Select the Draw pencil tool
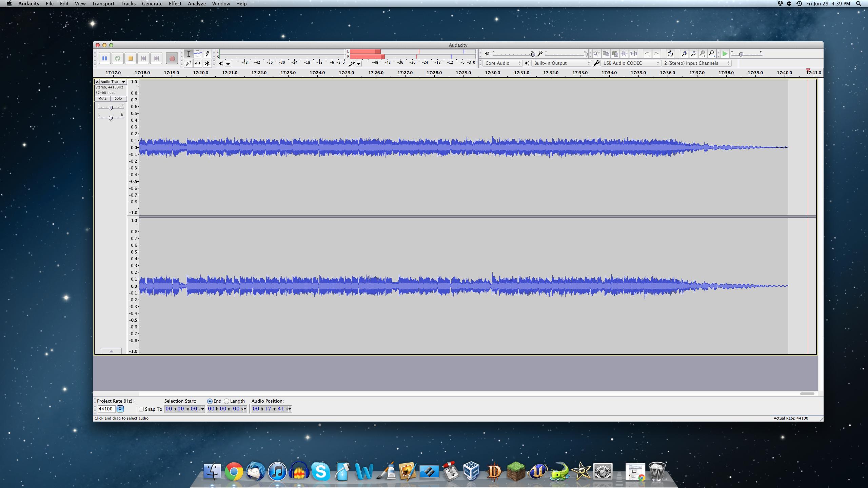Viewport: 868px width, 488px height. pos(207,54)
